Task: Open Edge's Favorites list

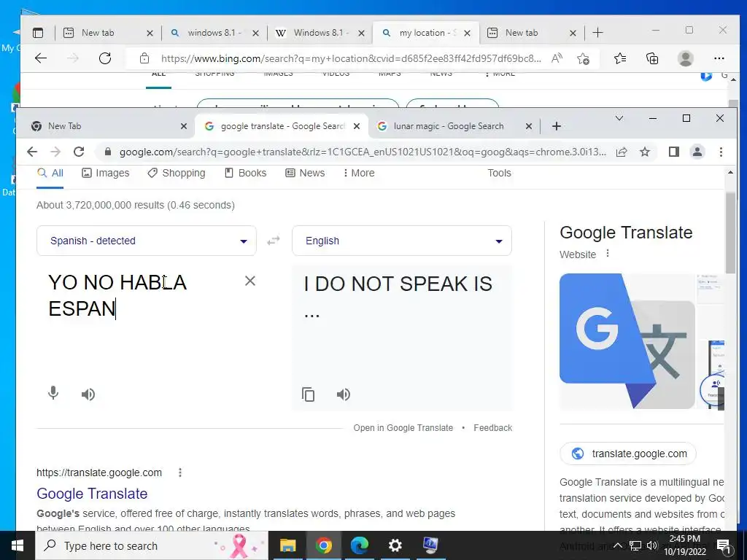Action: coord(620,58)
